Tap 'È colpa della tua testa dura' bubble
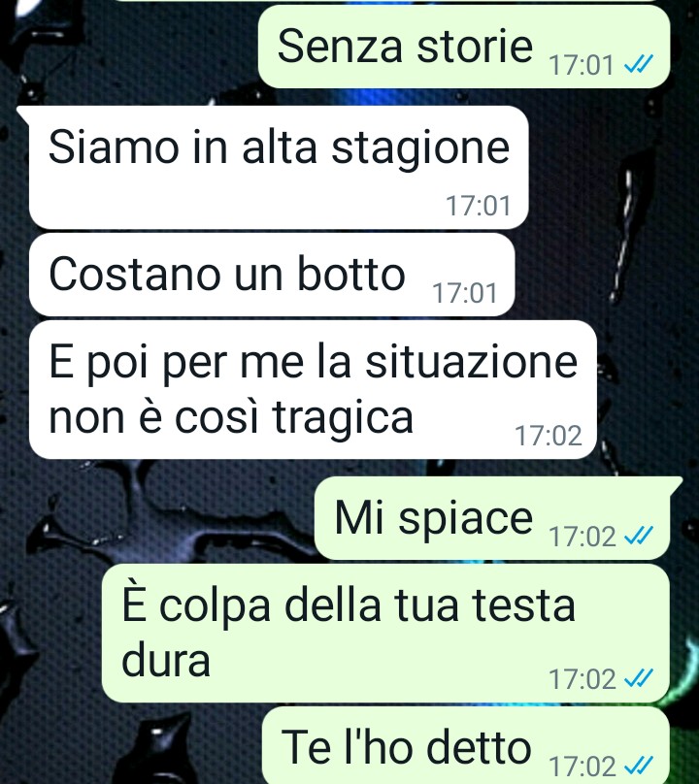Image resolution: width=699 pixels, height=784 pixels. [385, 633]
